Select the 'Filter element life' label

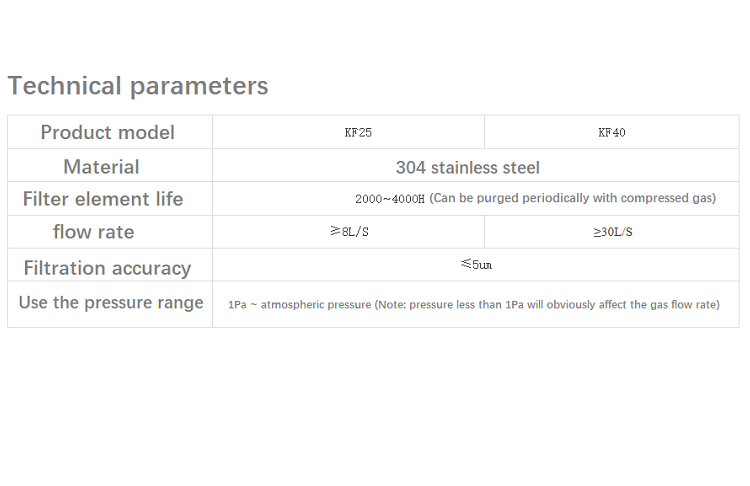click(103, 199)
